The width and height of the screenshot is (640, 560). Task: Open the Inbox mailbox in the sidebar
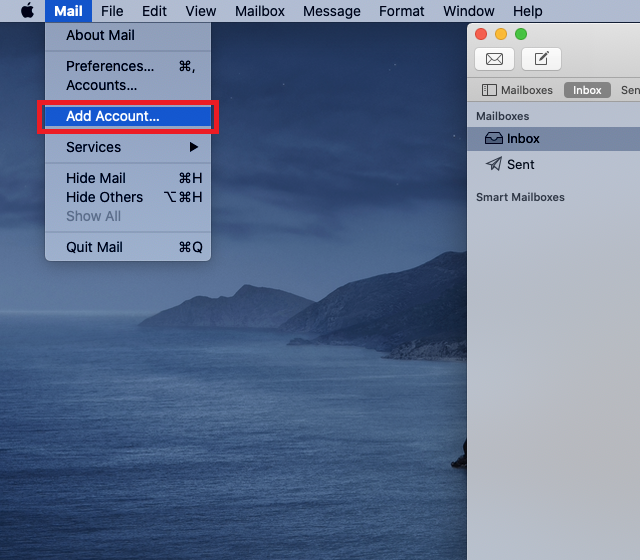pyautogui.click(x=553, y=139)
